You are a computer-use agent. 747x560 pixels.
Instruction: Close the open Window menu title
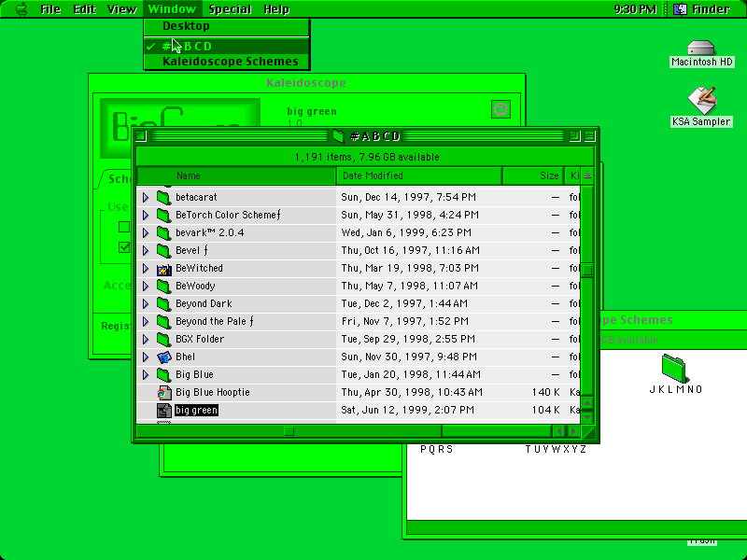click(172, 9)
